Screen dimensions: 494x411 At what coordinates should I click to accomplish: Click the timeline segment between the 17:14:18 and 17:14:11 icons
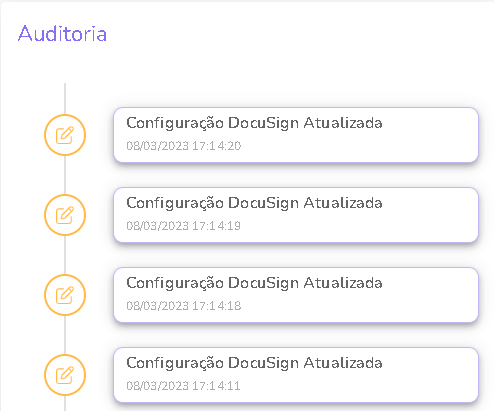point(65,335)
